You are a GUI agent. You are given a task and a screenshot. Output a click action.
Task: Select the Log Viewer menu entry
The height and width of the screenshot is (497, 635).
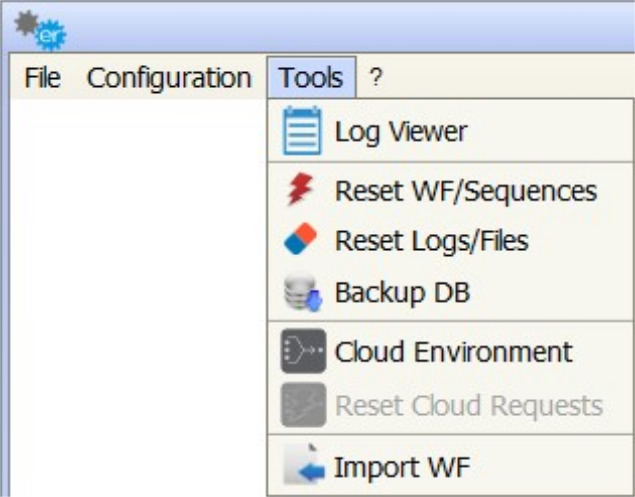click(400, 131)
